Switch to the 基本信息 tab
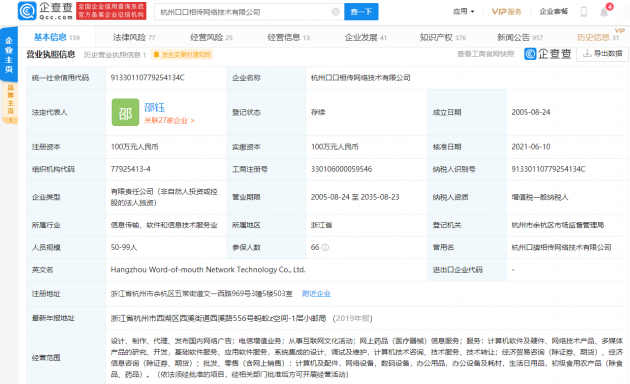The image size is (630, 384). click(x=57, y=37)
